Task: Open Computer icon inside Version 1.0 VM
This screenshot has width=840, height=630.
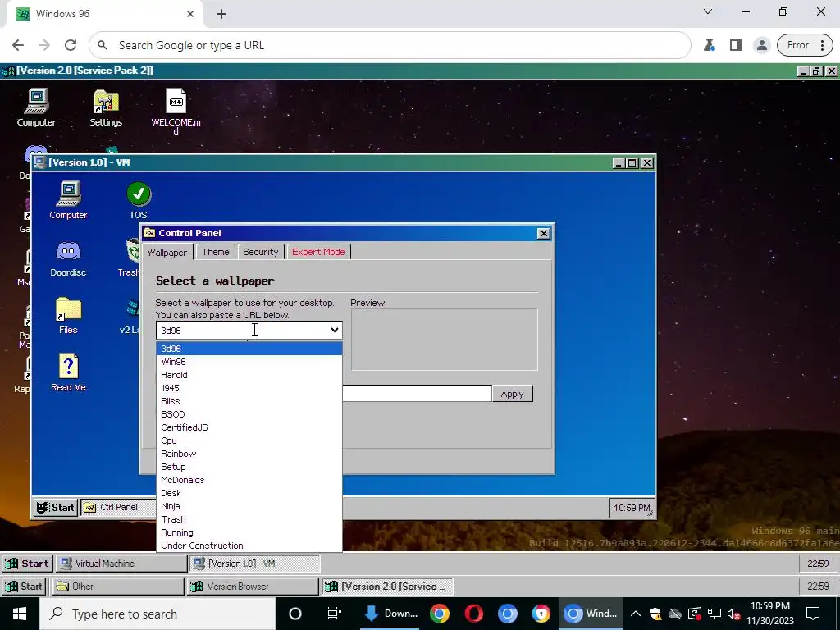Action: pos(68,200)
